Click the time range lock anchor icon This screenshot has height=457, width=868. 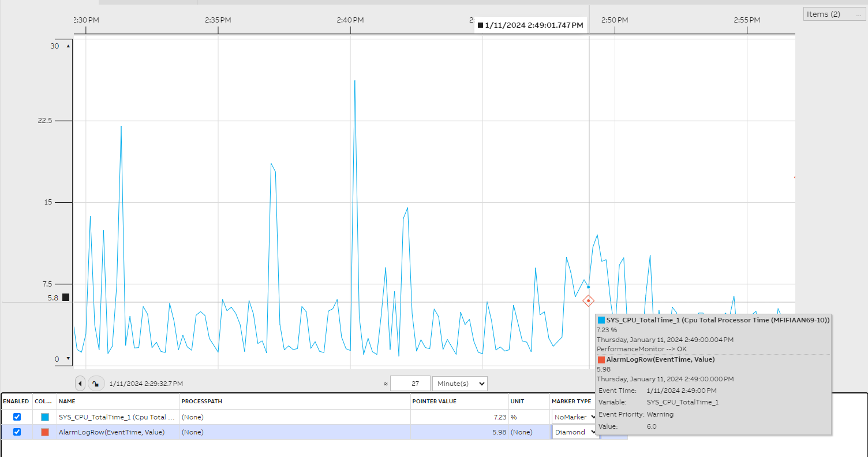click(x=96, y=383)
